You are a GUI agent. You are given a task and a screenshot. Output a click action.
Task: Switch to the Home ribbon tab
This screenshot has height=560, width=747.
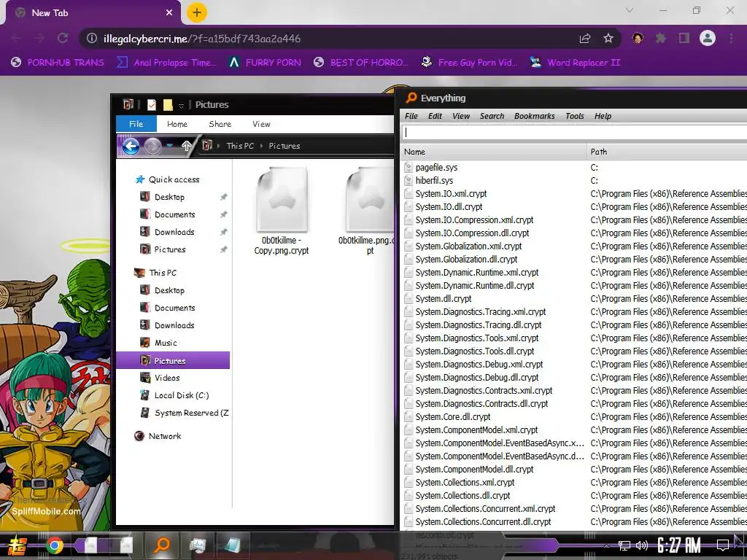coord(177,124)
